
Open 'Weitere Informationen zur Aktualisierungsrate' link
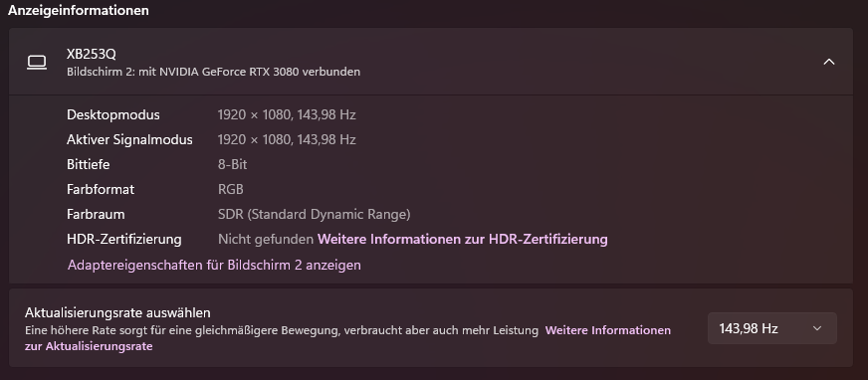(347, 338)
